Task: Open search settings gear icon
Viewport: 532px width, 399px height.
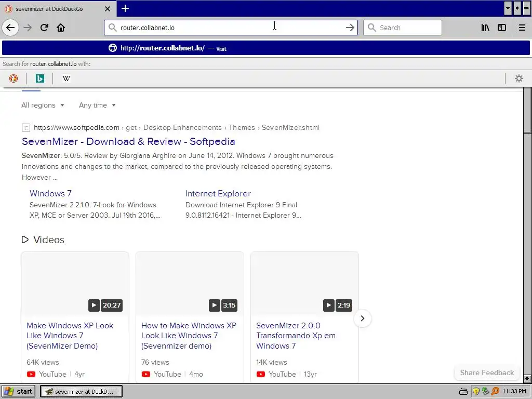Action: pyautogui.click(x=519, y=79)
